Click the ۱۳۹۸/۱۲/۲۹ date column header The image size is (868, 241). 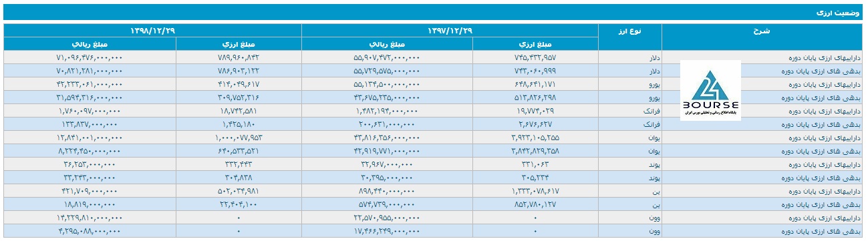[x=153, y=31]
